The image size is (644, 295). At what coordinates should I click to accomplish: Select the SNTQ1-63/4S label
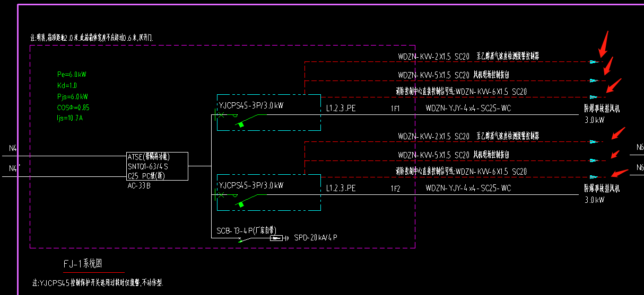pyautogui.click(x=148, y=166)
